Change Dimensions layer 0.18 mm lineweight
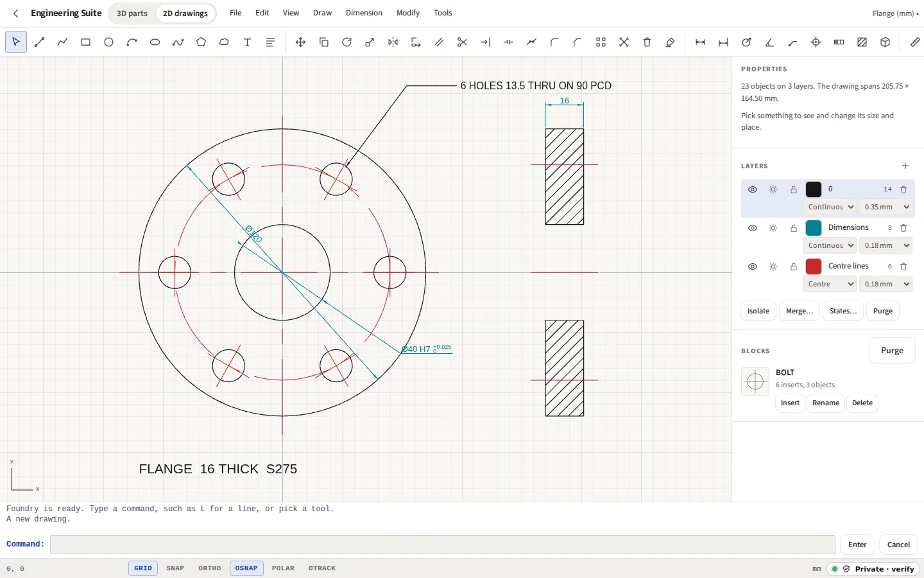The height and width of the screenshot is (578, 924). (x=886, y=245)
